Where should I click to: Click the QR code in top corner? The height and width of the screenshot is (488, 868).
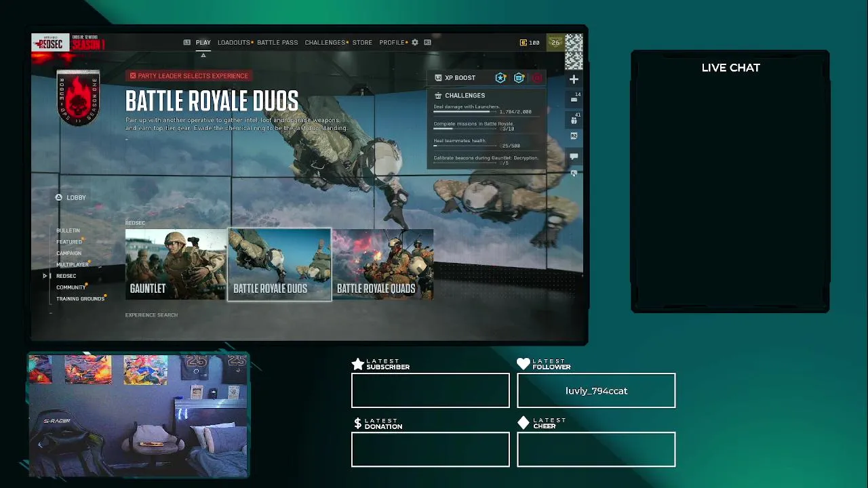(x=574, y=52)
